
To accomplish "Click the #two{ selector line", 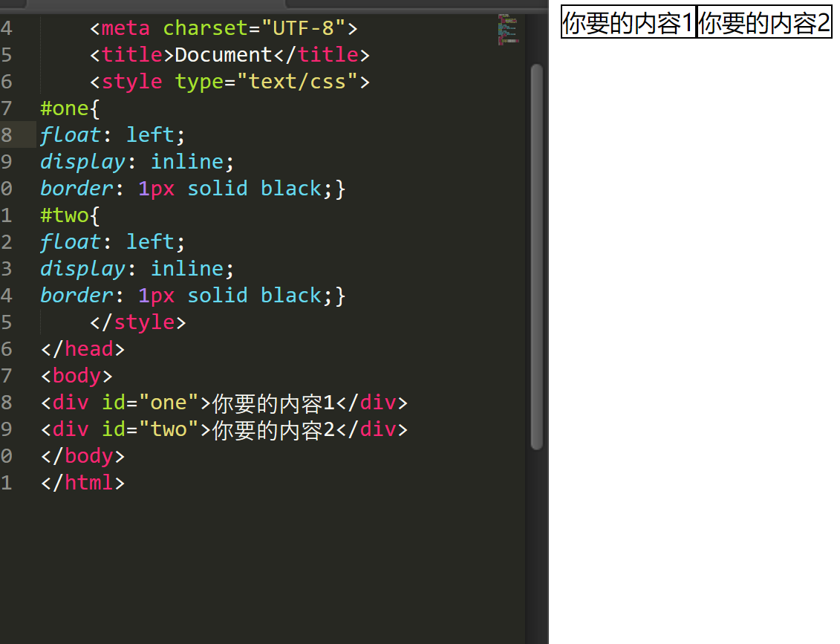I will pyautogui.click(x=70, y=215).
